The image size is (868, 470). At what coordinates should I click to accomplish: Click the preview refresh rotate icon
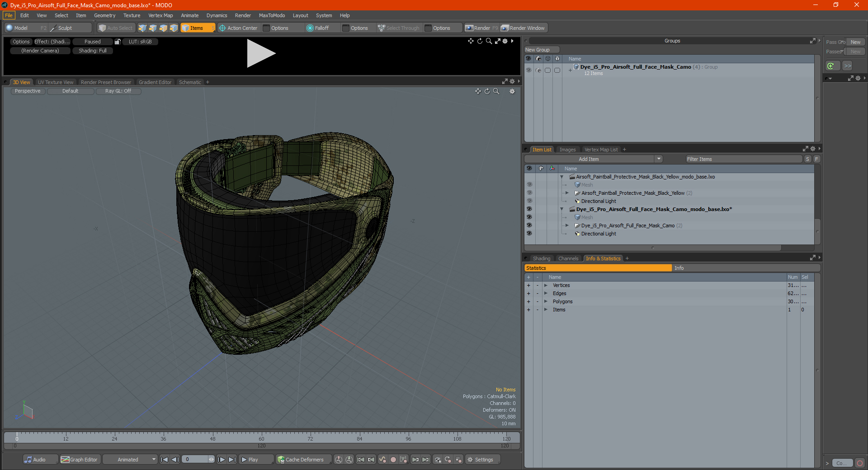(480, 41)
